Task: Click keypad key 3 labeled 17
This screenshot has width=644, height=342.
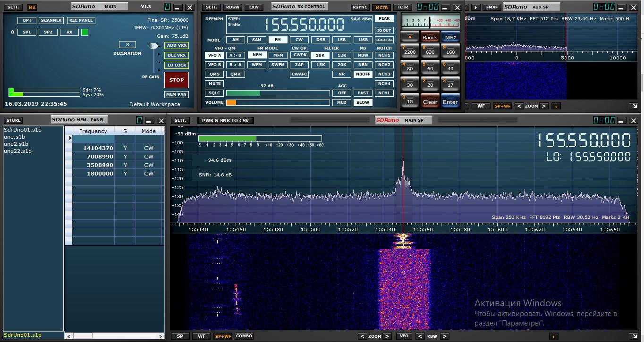Action: coord(450,83)
